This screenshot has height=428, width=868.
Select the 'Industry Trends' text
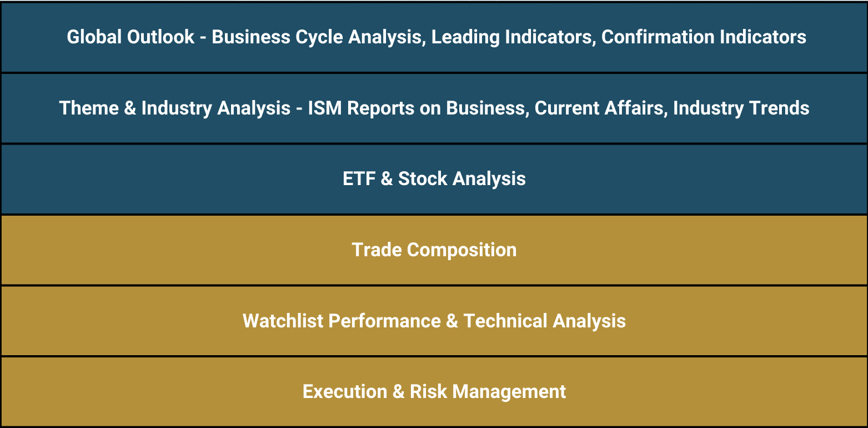pos(741,108)
